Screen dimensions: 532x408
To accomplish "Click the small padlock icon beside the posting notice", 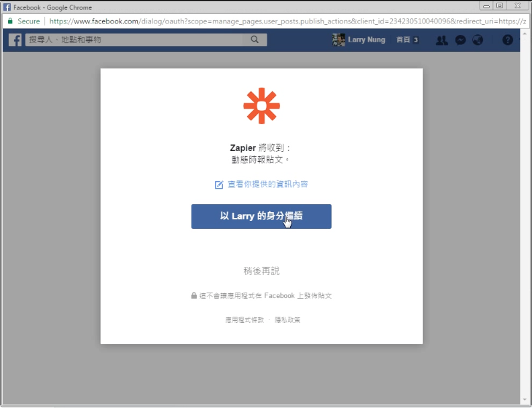I will [x=193, y=295].
